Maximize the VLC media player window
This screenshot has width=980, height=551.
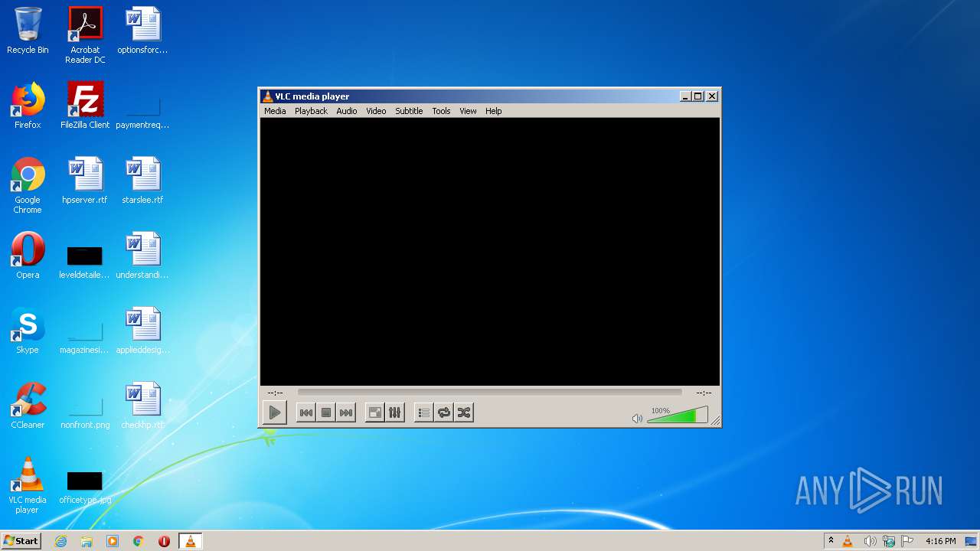pyautogui.click(x=698, y=96)
